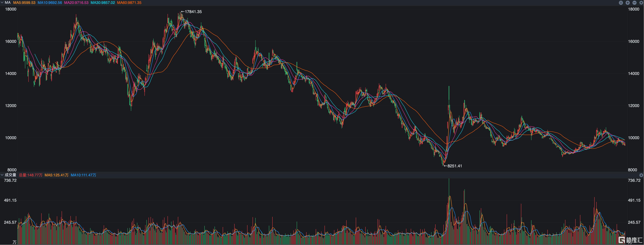Click the MA indicator name label

coord(7,3)
